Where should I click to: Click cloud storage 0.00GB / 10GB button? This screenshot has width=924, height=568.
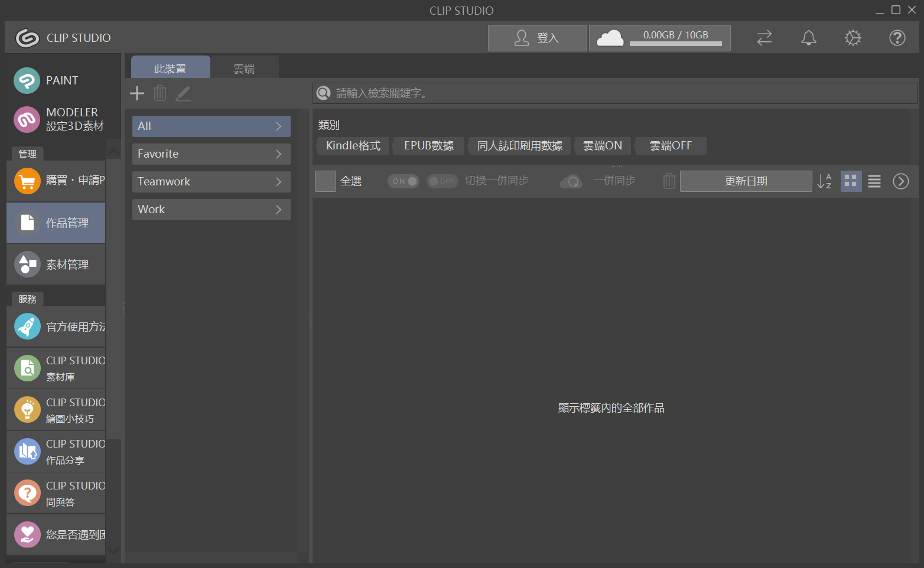point(660,38)
